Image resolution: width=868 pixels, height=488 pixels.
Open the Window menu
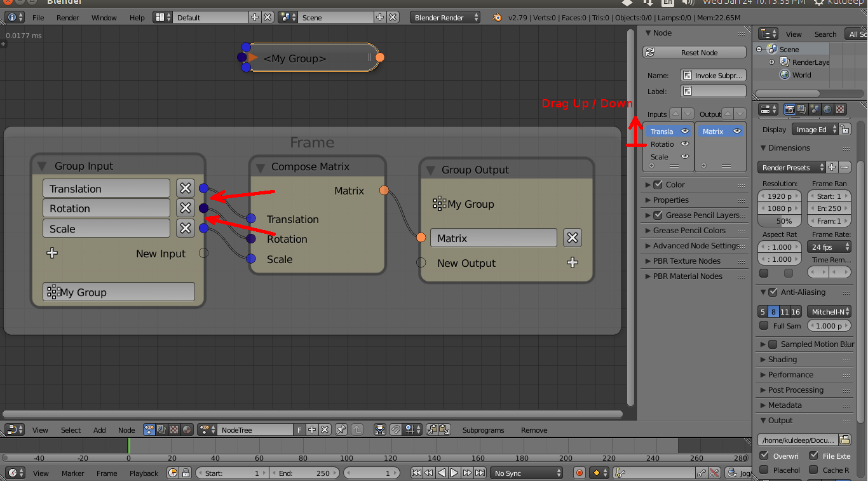104,18
